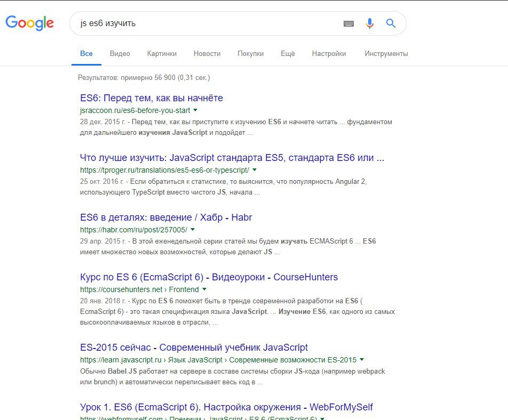Click the https://habr.com/ru/post/257005/ URL text
This screenshot has height=420, width=508.
[x=134, y=230]
